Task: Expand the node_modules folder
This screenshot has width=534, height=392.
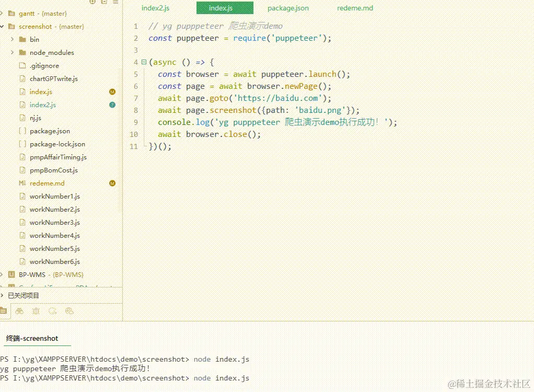Action: (x=12, y=52)
